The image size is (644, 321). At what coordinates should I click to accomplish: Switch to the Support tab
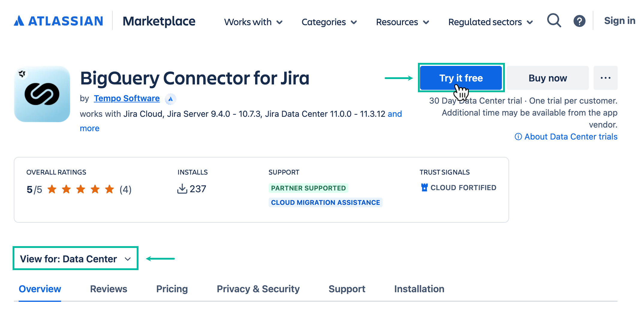point(347,289)
